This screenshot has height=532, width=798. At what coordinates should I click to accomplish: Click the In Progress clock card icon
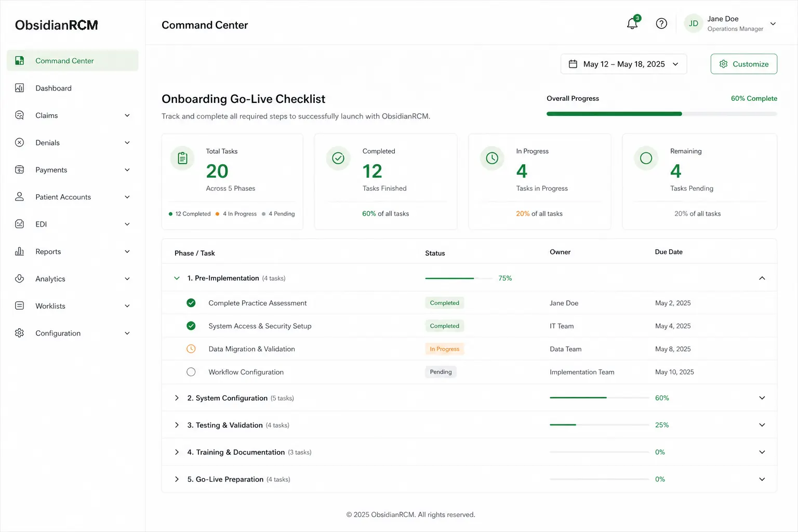492,158
